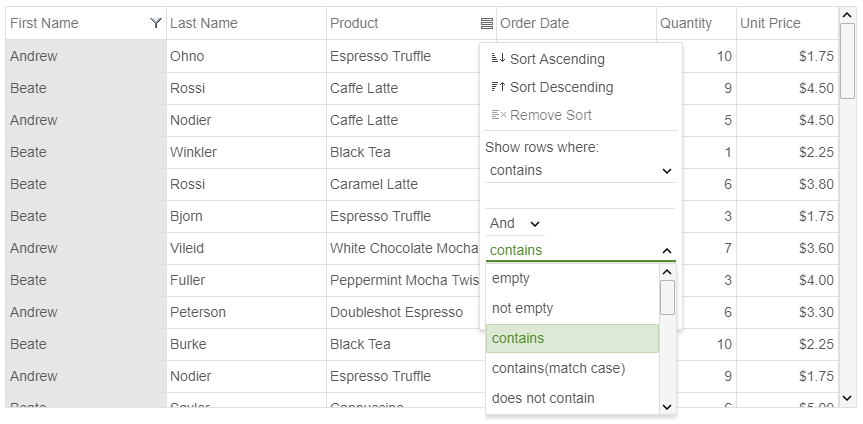This screenshot has width=863, height=424.
Task: Click the grid scrollbar up arrow
Action: point(847,16)
